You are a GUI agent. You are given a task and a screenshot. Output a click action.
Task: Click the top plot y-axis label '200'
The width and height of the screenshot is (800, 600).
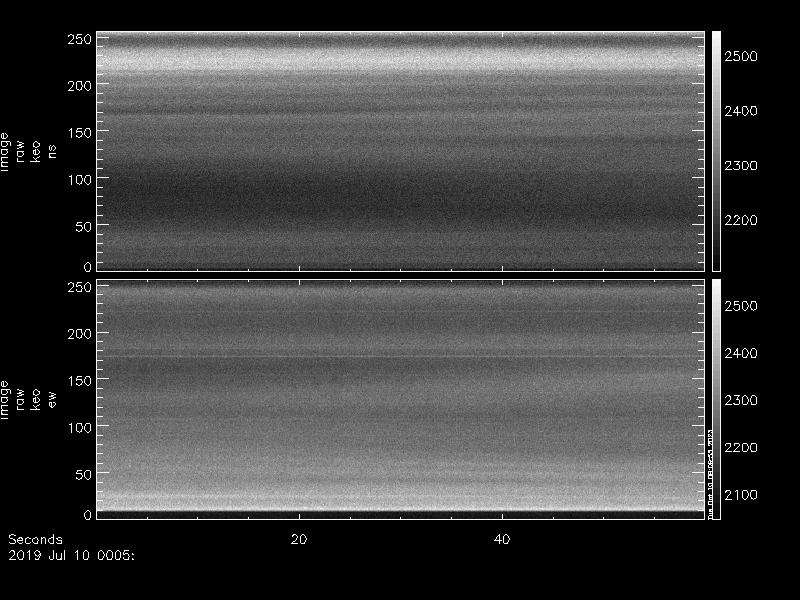click(x=80, y=86)
